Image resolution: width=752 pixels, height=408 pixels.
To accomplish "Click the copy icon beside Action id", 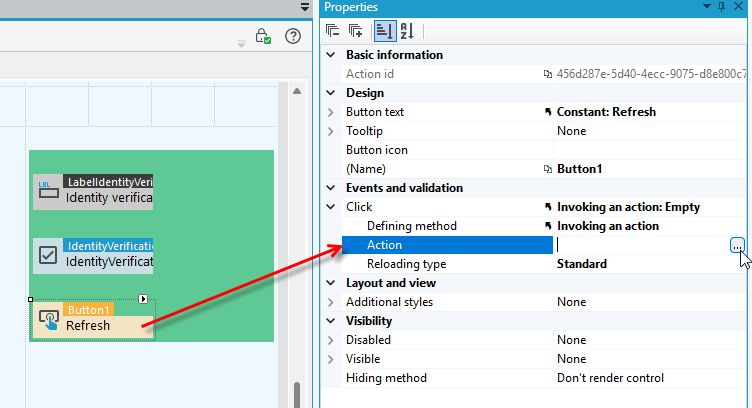I will tap(547, 74).
